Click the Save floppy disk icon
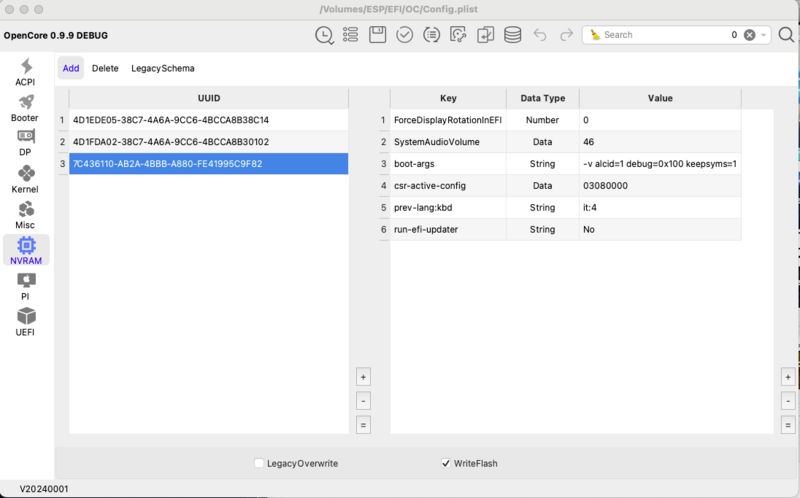The image size is (800, 498). (x=378, y=35)
